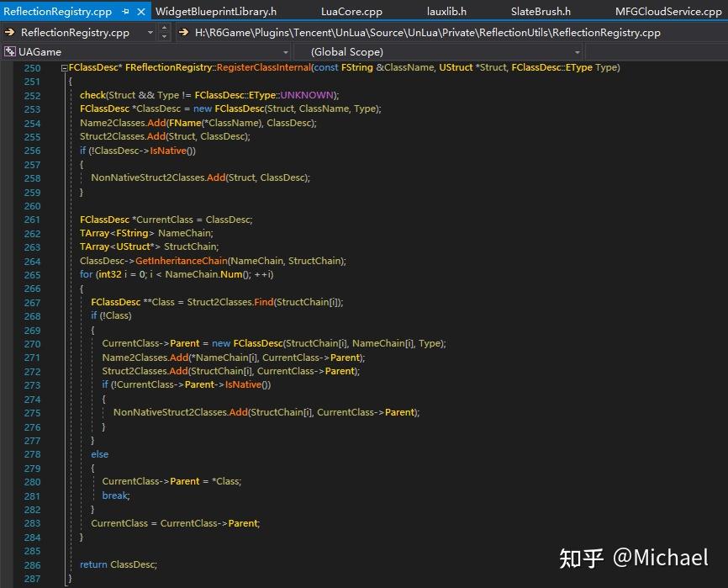Click the GetInheritanceChain call on line 264

(182, 261)
